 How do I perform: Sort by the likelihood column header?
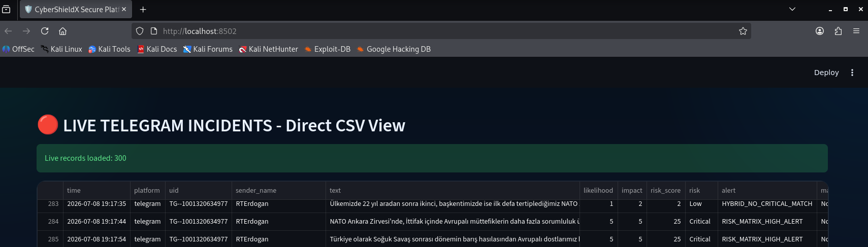click(599, 190)
